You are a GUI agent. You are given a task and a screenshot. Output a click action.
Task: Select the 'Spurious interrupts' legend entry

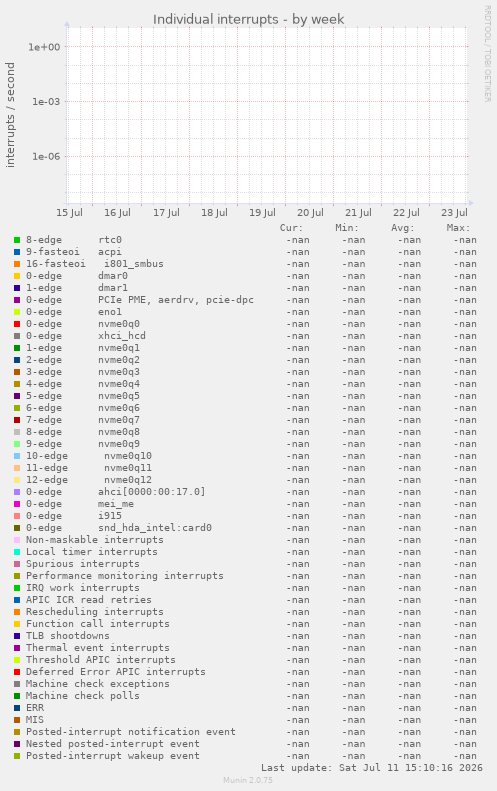coord(83,564)
